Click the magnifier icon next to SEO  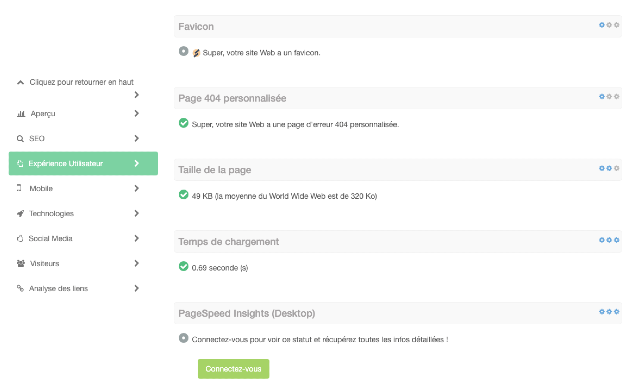[20, 139]
